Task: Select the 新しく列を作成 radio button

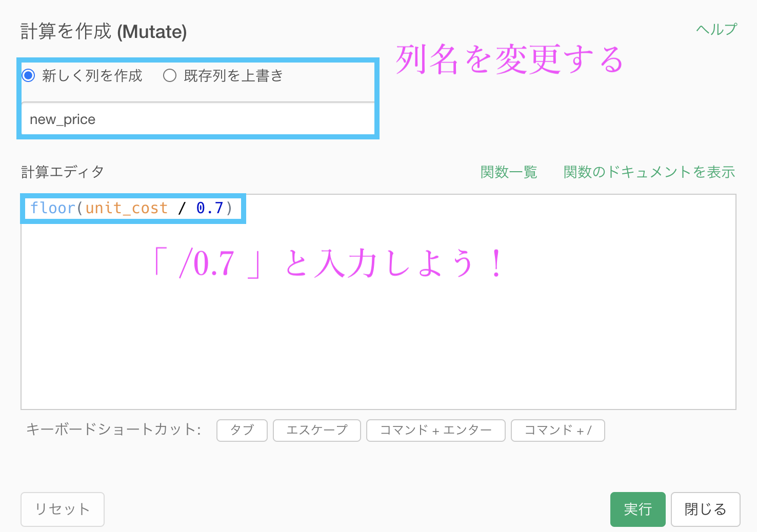Action: pos(28,76)
